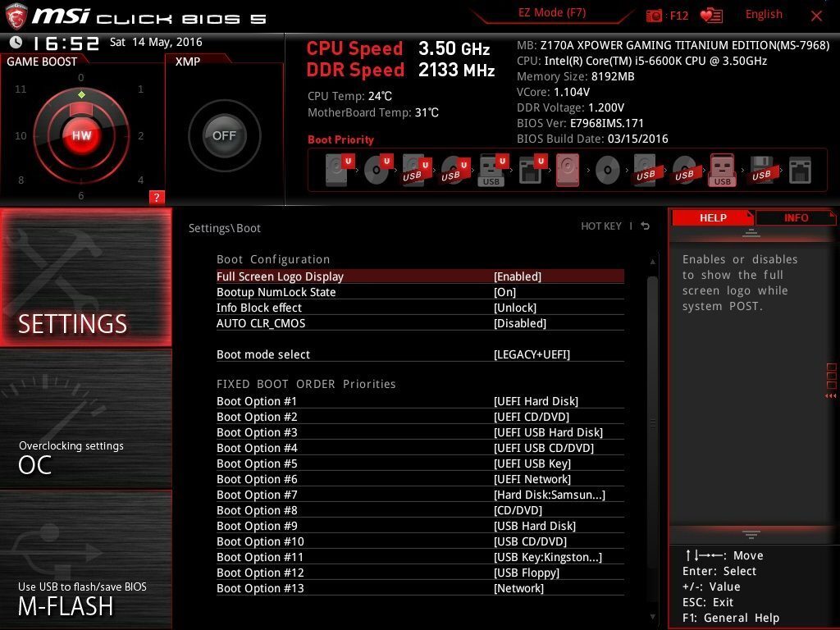Click the Settings\Boot breadcrumb path
The image size is (840, 630).
point(225,228)
